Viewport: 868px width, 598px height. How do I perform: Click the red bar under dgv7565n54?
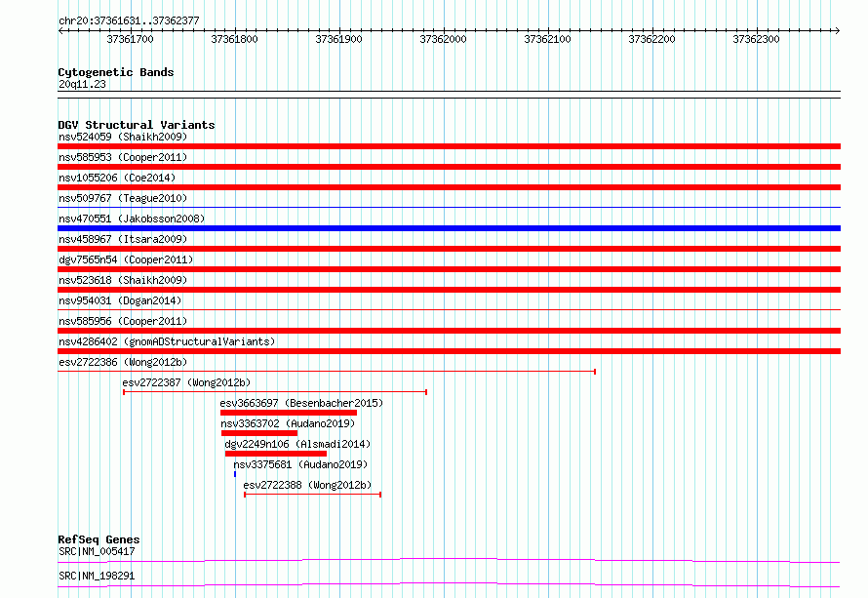coord(449,269)
